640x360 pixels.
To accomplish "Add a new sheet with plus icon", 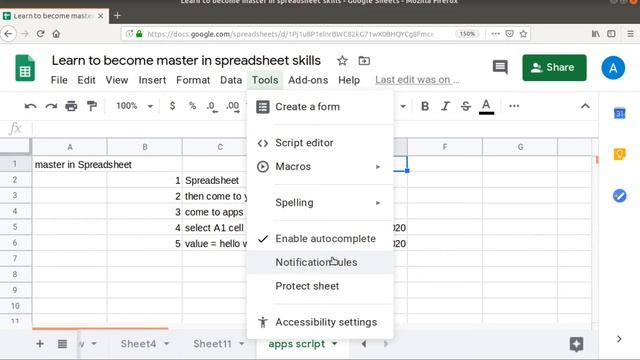I will pos(40,344).
